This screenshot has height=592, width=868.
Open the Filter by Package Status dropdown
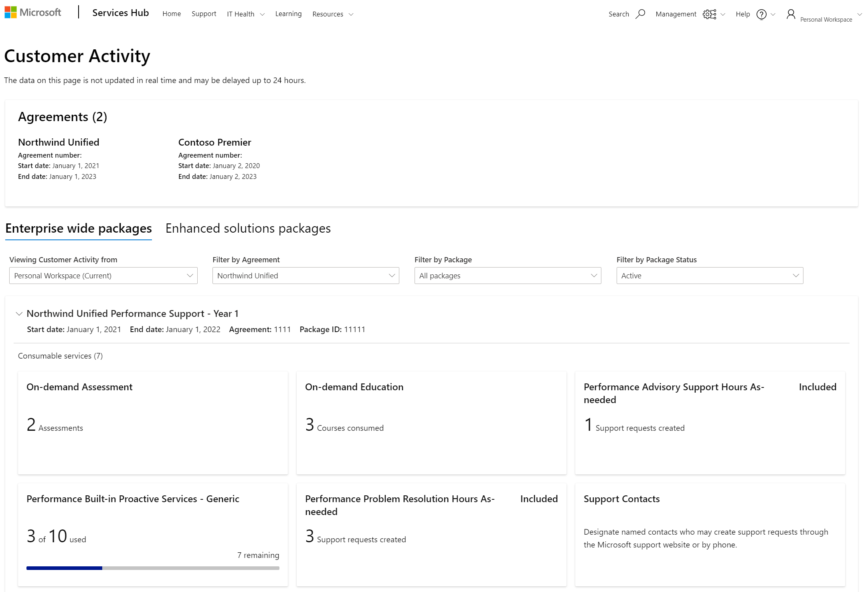point(710,276)
